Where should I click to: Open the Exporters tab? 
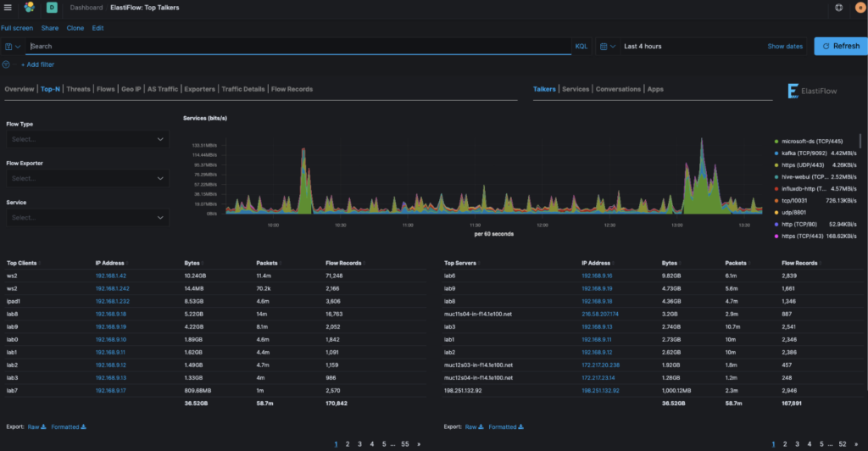pyautogui.click(x=200, y=89)
